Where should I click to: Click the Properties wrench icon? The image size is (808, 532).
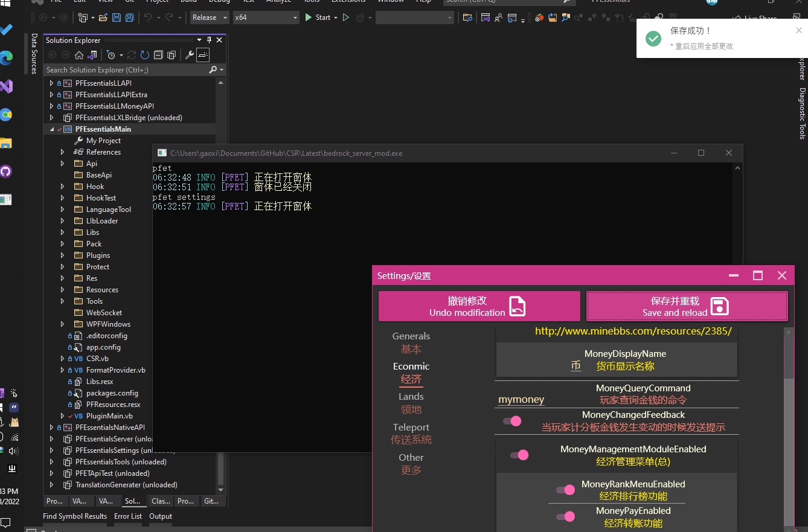189,55
